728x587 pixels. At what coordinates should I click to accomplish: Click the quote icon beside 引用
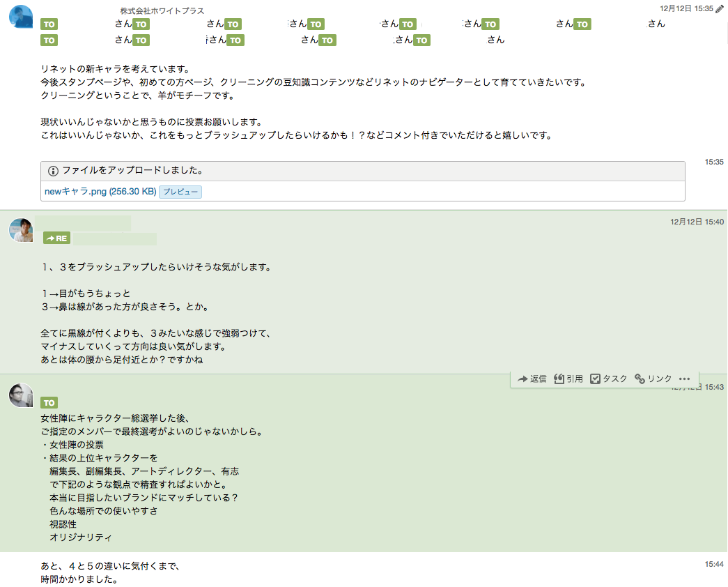(x=559, y=379)
